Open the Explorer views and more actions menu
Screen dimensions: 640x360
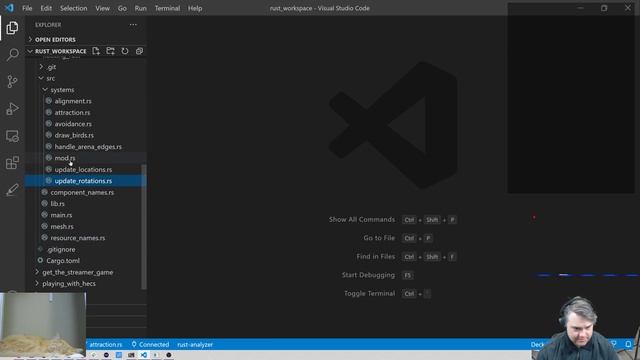(x=133, y=25)
